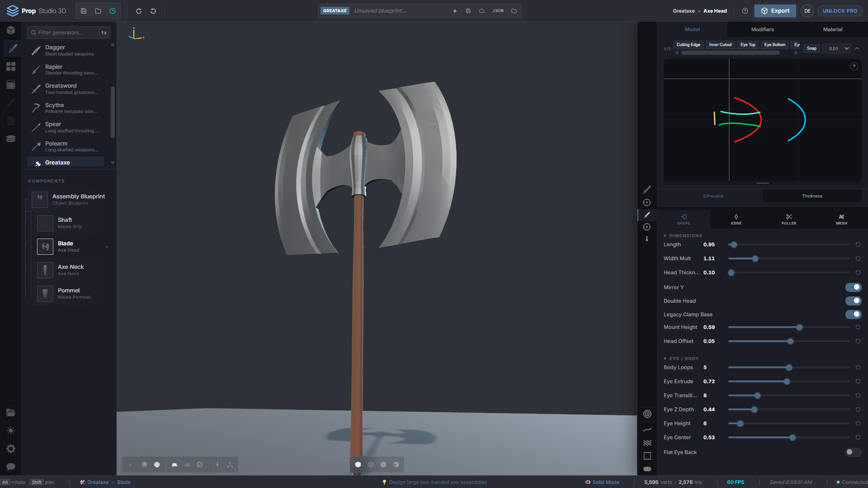
Task: Open the settings gear in left sidebar
Action: [x=11, y=449]
